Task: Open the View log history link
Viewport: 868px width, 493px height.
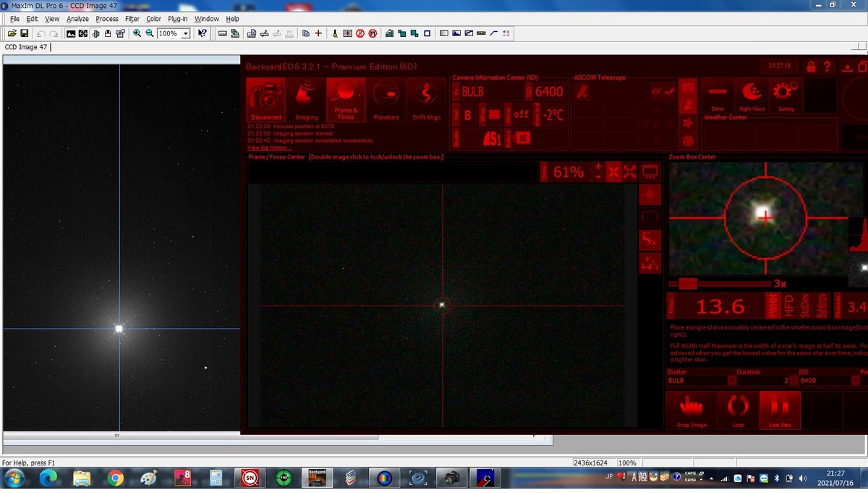Action: (x=269, y=148)
